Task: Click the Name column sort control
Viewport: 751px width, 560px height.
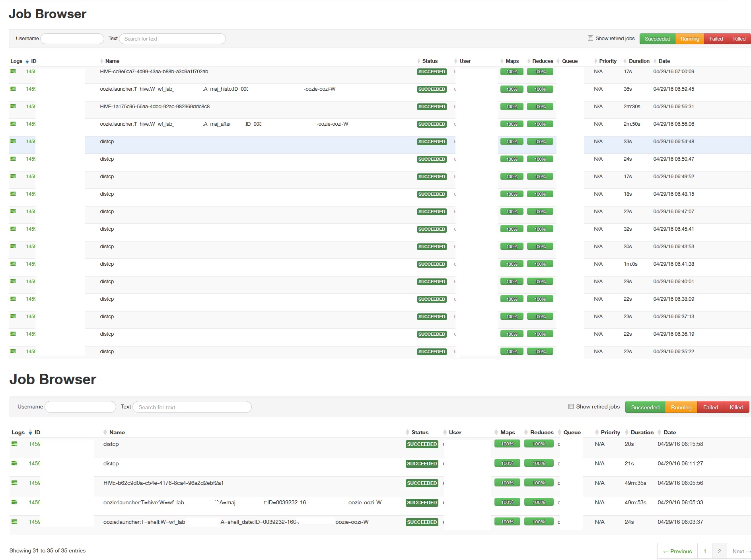Action: click(102, 61)
